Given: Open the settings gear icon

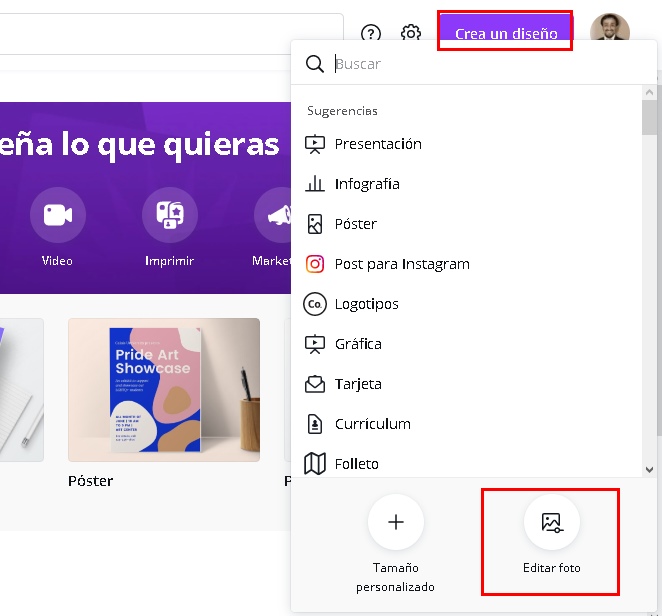Looking at the screenshot, I should 411,33.
